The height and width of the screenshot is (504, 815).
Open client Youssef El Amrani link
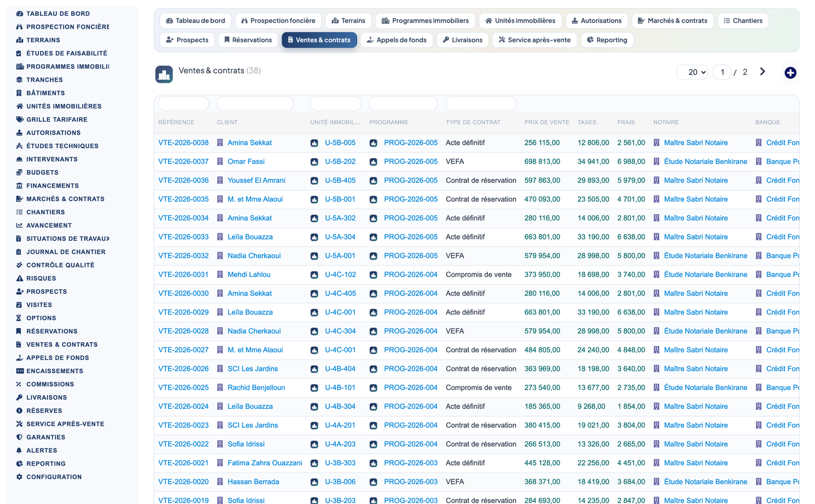click(x=257, y=180)
